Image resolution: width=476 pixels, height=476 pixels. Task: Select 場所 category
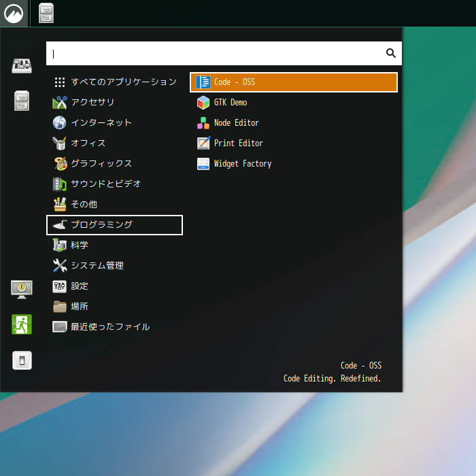[x=114, y=307]
